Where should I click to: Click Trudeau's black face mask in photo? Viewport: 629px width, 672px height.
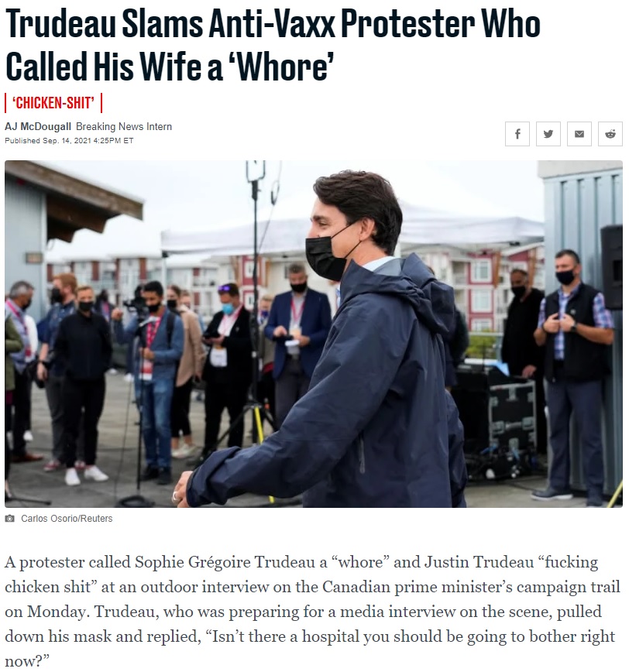(330, 253)
